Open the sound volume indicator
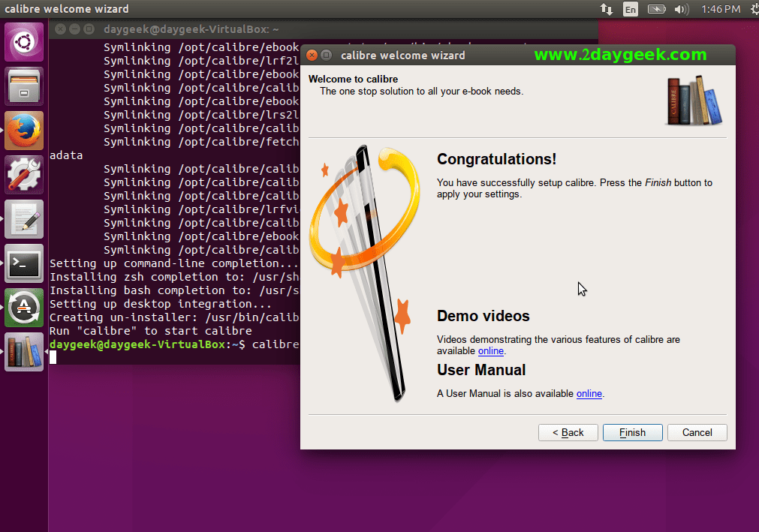Screen dimensions: 759x532 click(682, 9)
